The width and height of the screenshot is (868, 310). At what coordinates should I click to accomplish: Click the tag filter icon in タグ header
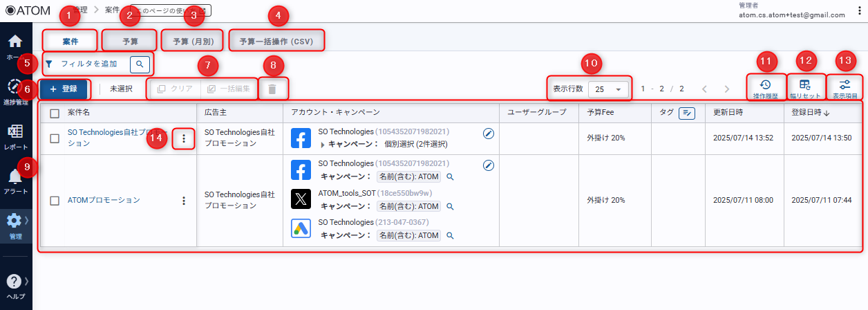pos(686,113)
